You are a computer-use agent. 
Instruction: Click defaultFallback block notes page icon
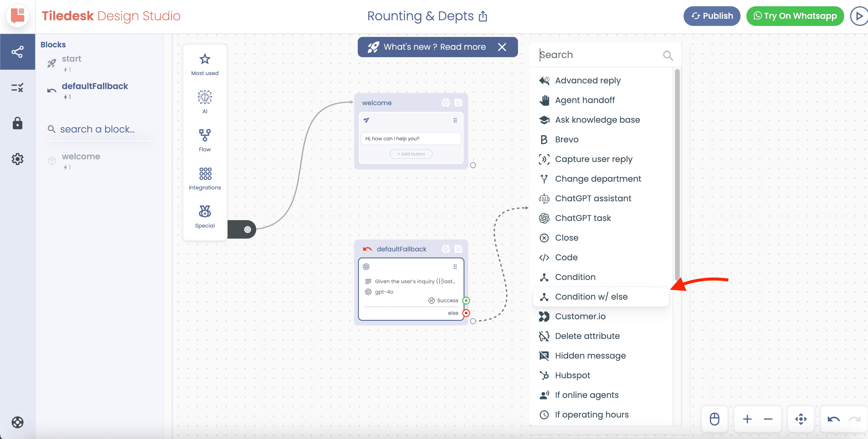(x=458, y=249)
